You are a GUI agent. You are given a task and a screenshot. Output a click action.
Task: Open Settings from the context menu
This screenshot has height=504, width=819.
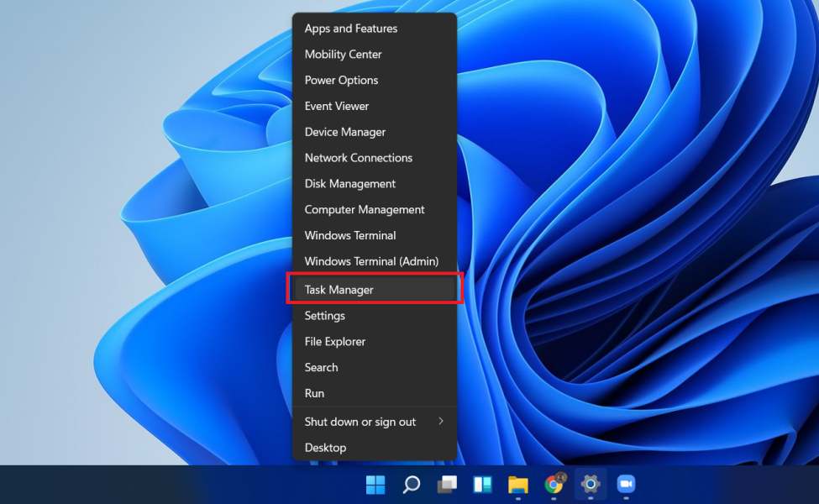pos(375,316)
